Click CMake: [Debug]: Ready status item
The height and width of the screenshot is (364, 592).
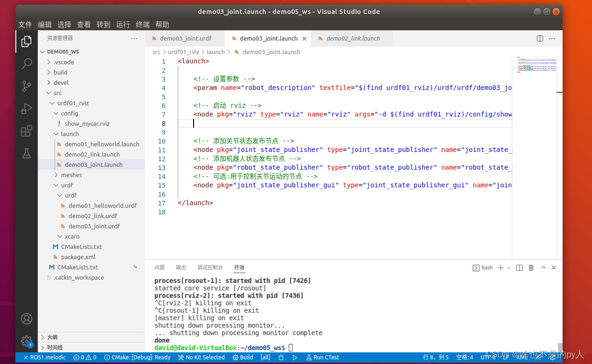pos(137,357)
